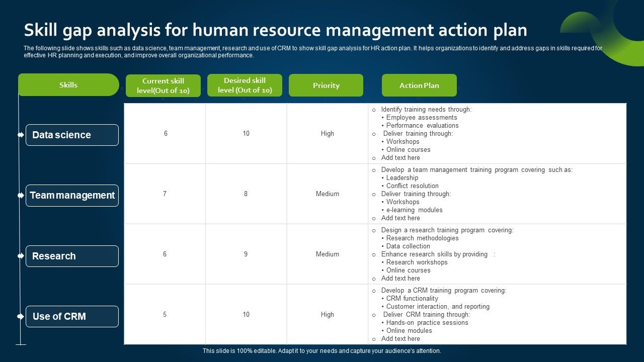Click the 'This slide is 100% editable' footer note
The height and width of the screenshot is (362, 644).
(322, 351)
